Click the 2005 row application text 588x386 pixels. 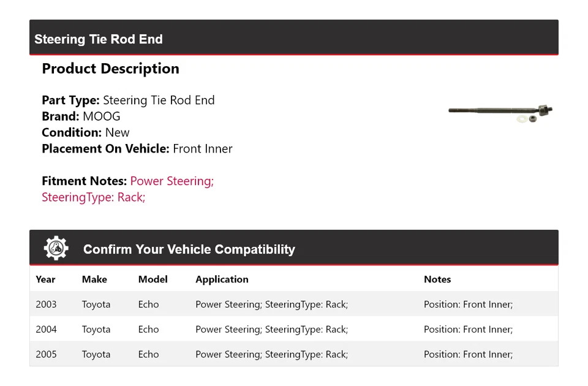tap(271, 354)
